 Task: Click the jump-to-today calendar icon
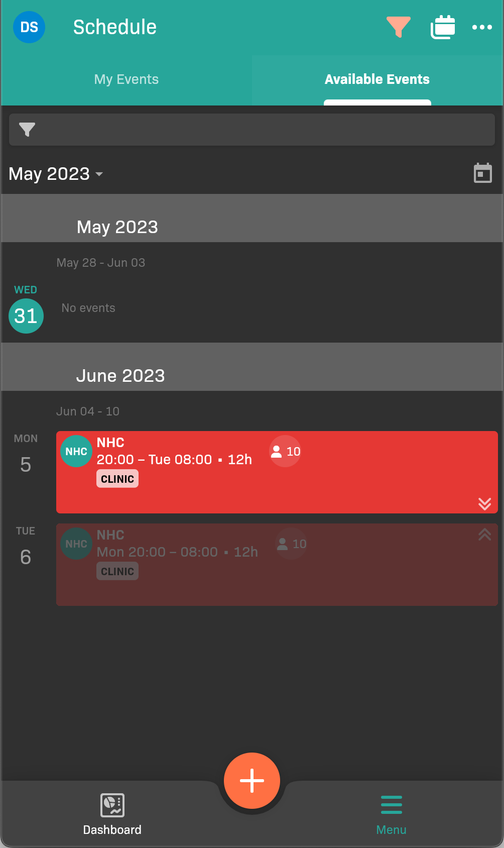[x=483, y=173]
